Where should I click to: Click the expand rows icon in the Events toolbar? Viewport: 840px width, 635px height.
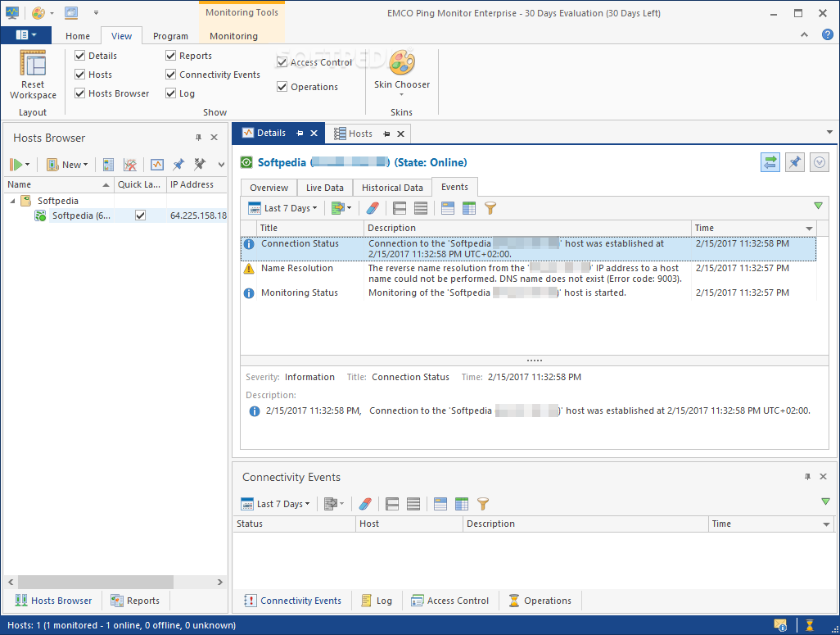(x=400, y=208)
